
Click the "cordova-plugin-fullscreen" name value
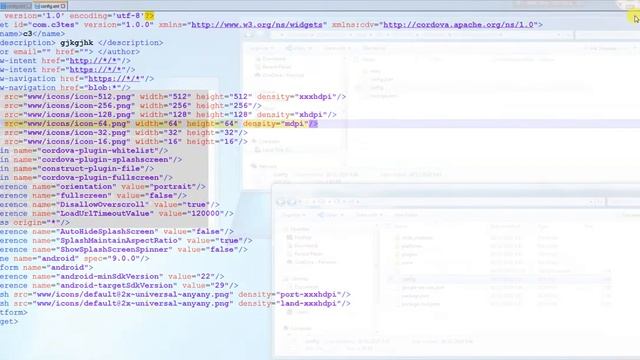[x=100, y=178]
